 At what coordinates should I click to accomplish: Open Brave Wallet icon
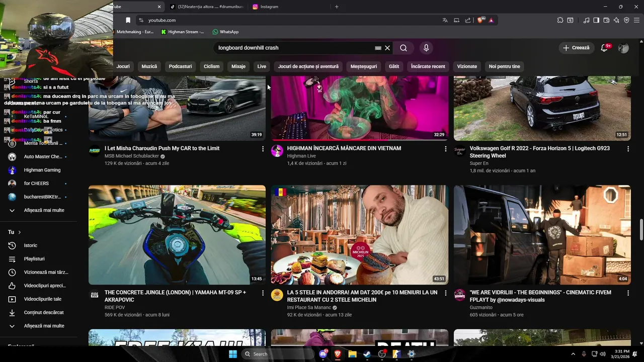[x=606, y=20]
